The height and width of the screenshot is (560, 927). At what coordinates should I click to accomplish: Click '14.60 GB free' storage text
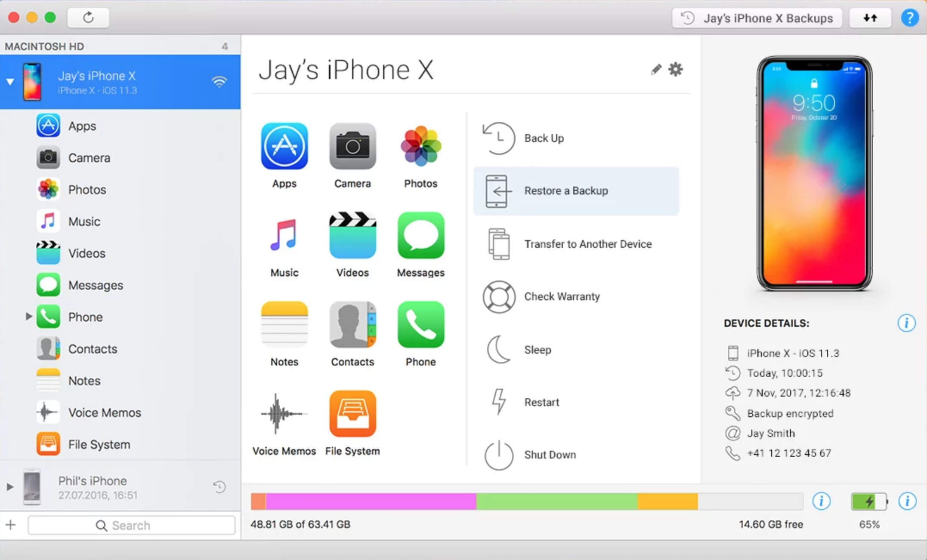pos(771,524)
